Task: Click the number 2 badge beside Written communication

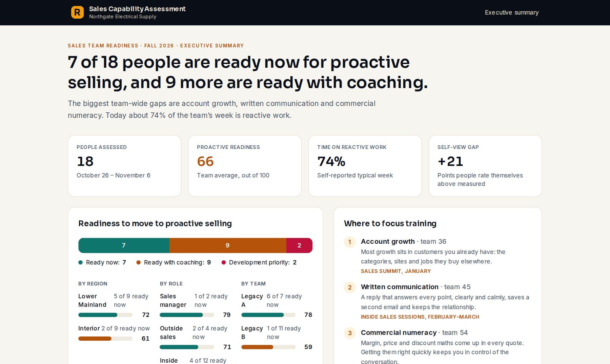Action: pos(350,287)
